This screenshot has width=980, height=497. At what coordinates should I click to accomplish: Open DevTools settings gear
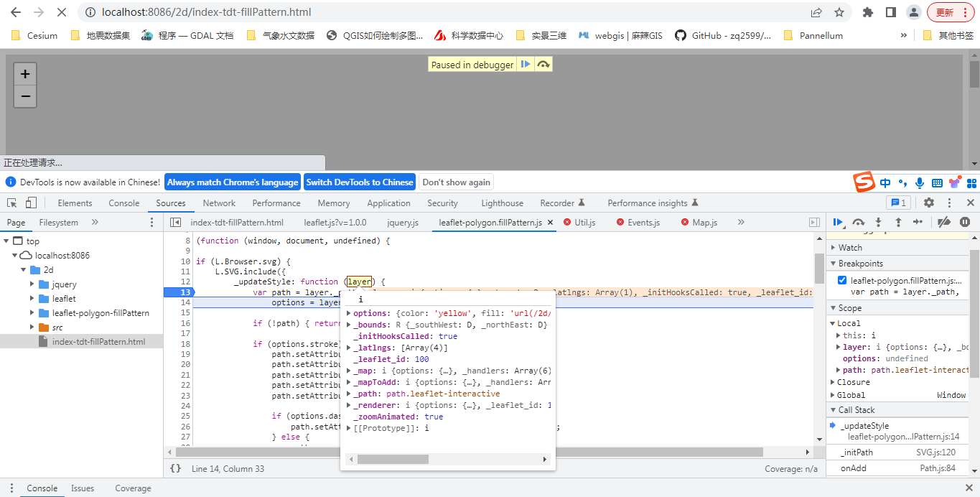pyautogui.click(x=929, y=203)
